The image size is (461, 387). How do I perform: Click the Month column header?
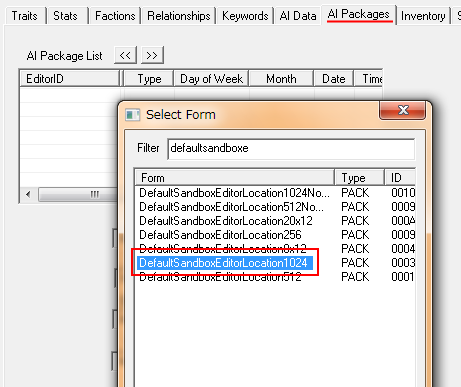pos(281,79)
